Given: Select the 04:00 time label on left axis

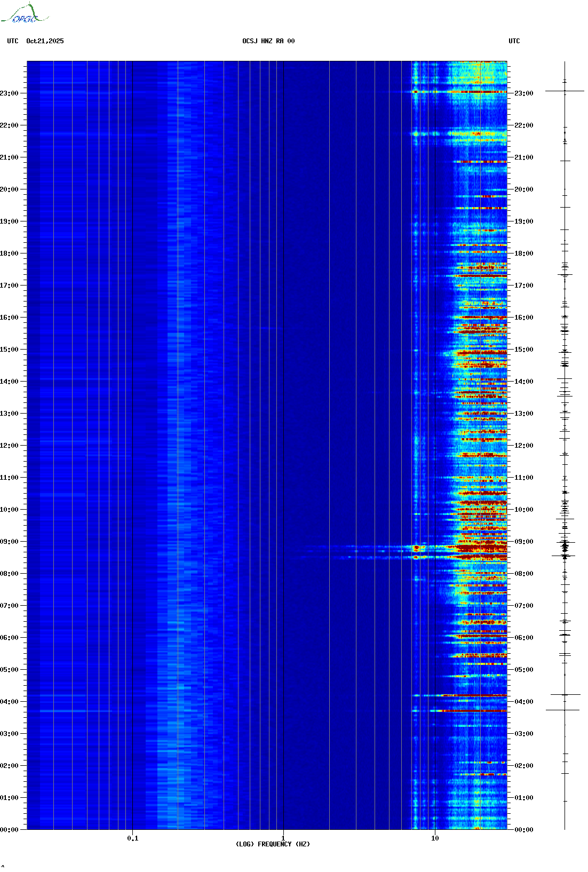Looking at the screenshot, I should 9,702.
